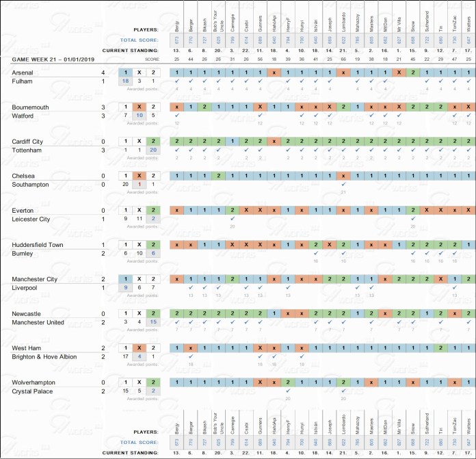The image size is (476, 459).
Task: Click the highlighted 1 result for Arsenal vs Fulham
Action: coord(124,73)
